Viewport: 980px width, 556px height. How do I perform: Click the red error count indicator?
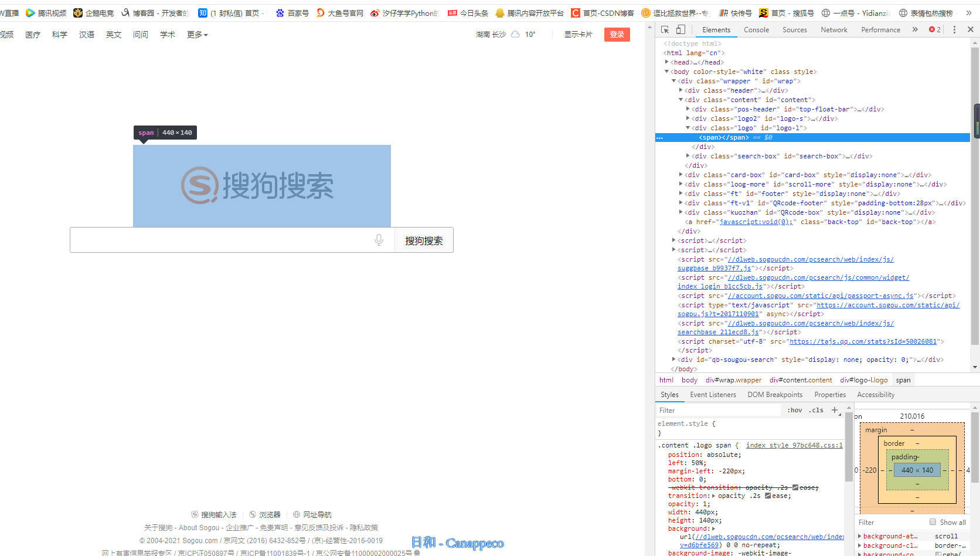coord(935,29)
